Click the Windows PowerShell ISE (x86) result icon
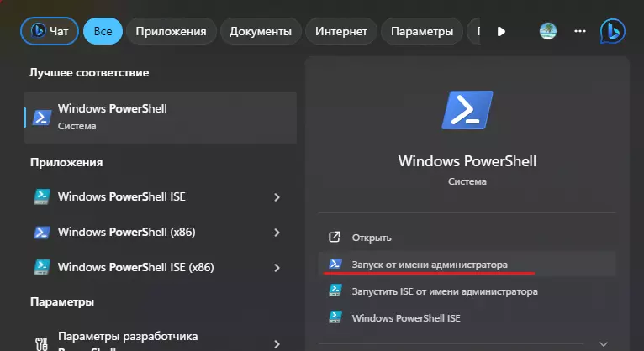This screenshot has width=644, height=351. point(41,268)
